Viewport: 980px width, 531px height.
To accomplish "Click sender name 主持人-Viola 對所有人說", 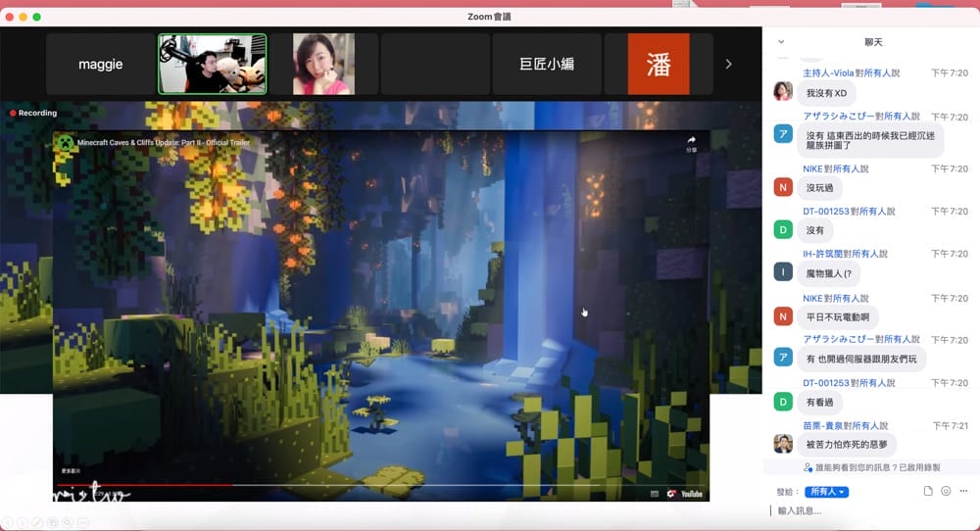I will (x=852, y=73).
